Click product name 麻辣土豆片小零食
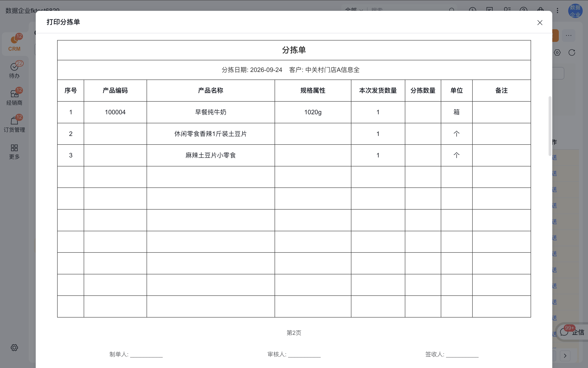 (x=211, y=155)
